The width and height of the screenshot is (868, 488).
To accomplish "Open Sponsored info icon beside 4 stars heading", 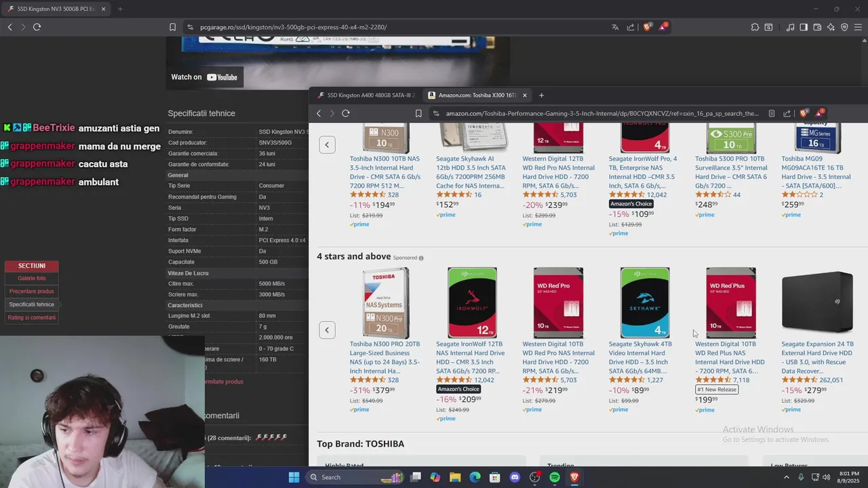I will 420,258.
